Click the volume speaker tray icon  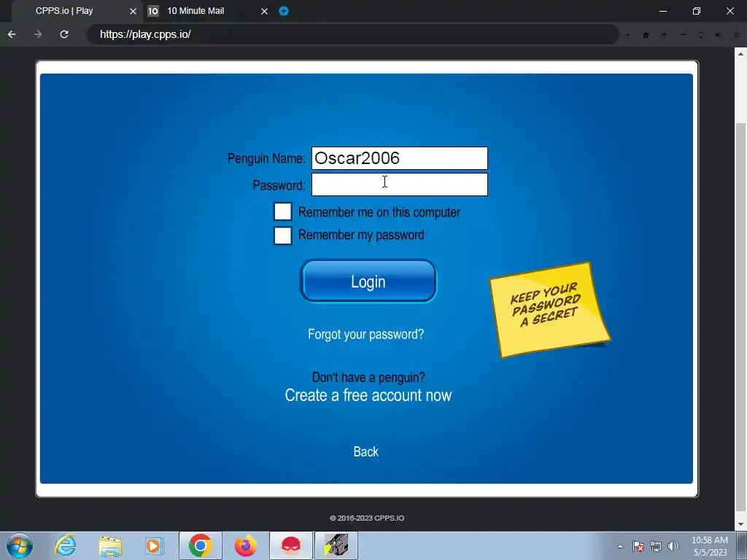pos(673,546)
